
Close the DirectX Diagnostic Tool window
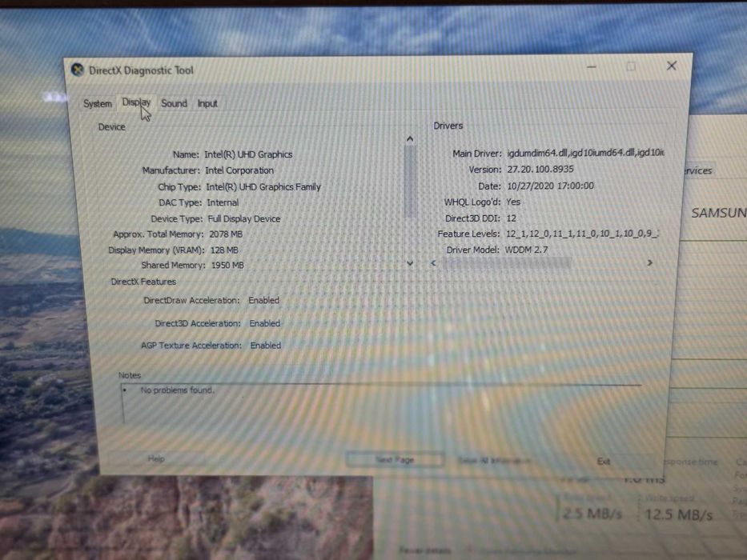pyautogui.click(x=672, y=66)
